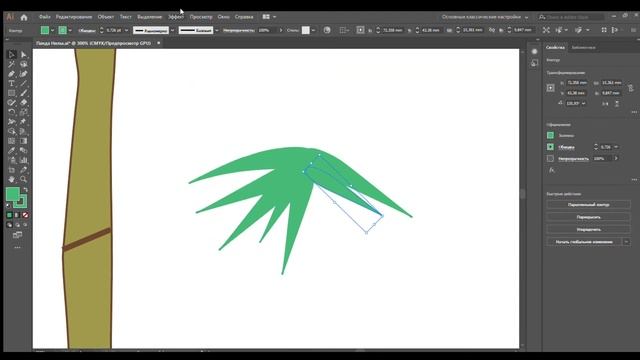Viewport: 640px width, 360px height.
Task: Toggle constrain proportions in control bar
Action: 492,30
